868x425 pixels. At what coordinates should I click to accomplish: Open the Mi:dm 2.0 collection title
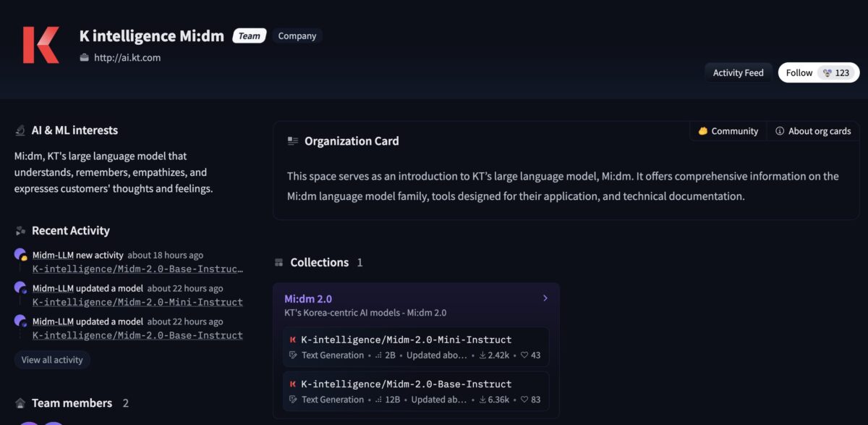coord(308,298)
